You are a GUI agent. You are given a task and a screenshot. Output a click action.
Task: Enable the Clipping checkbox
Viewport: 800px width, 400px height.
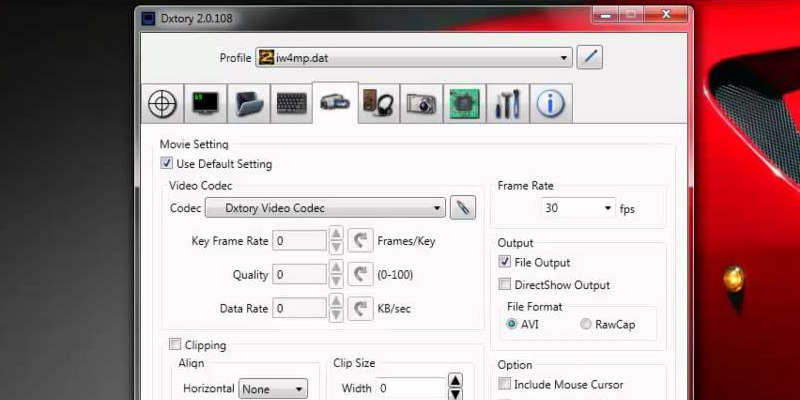point(175,344)
